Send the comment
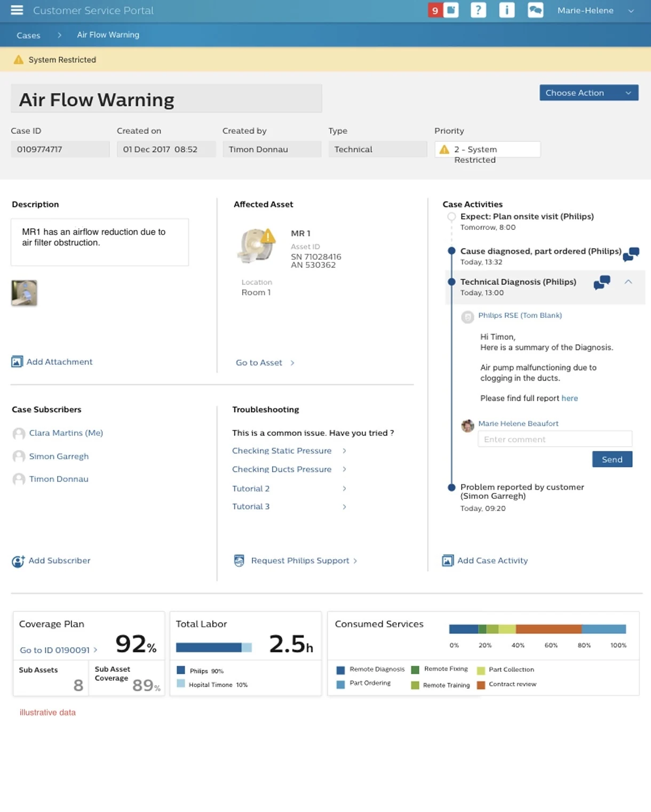 point(612,459)
